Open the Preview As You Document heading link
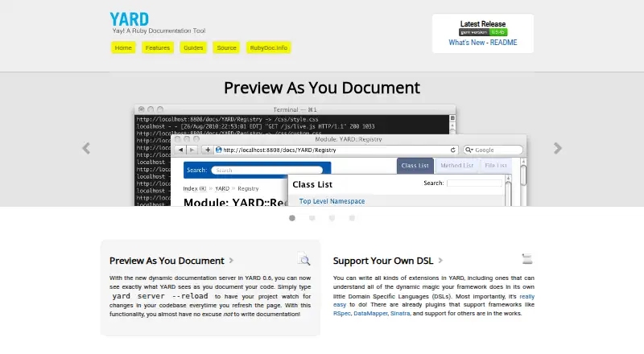Viewport: 644px width, 354px height. click(167, 261)
